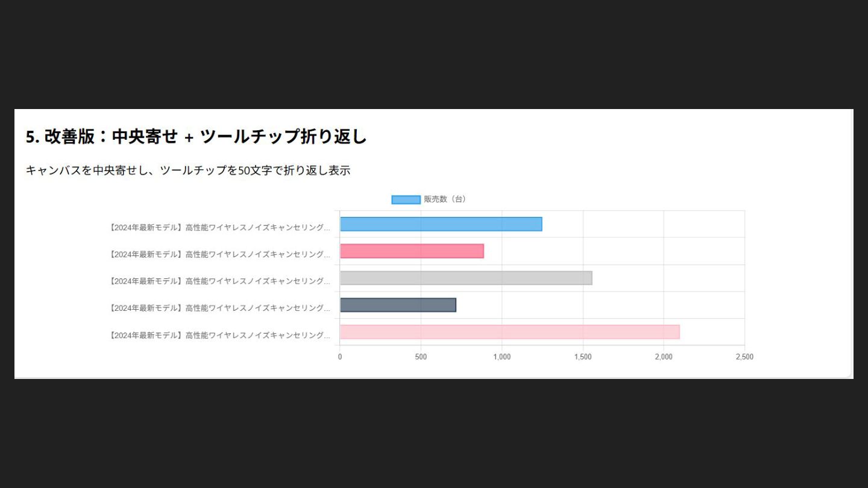
Task: Click the 500 x-axis tick label
Action: pos(421,357)
